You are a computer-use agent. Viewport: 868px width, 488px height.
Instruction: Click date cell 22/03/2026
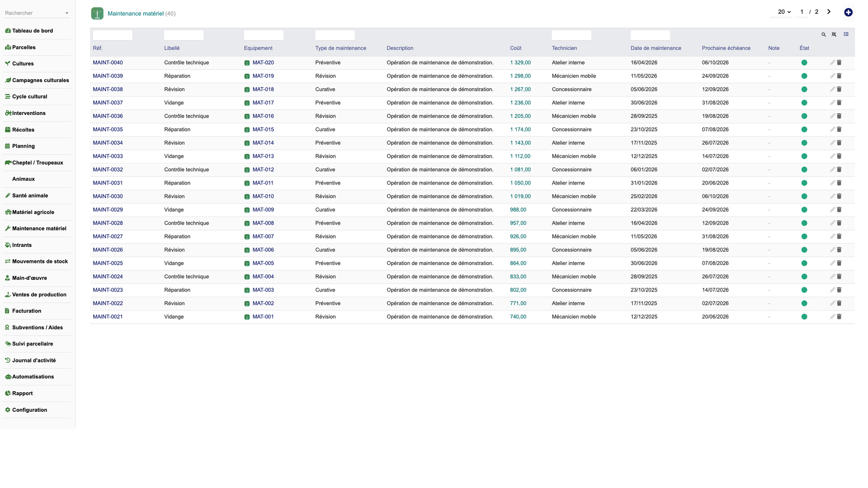(x=644, y=210)
